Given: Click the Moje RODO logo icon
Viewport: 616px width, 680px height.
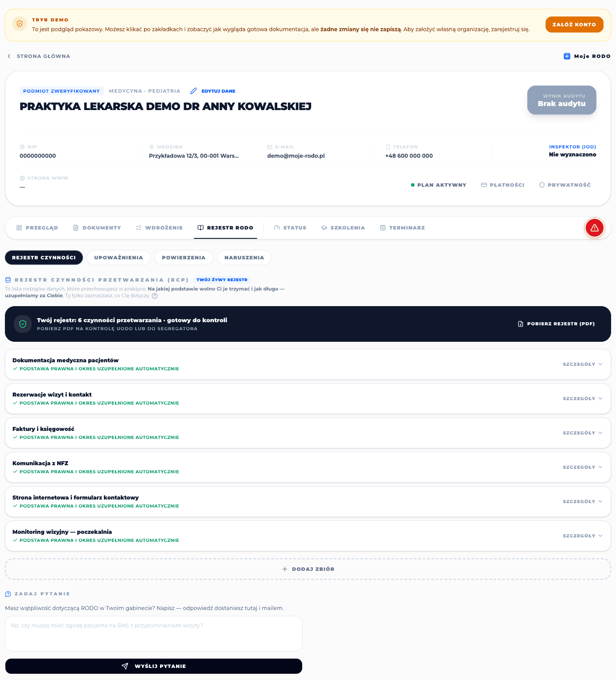Looking at the screenshot, I should (x=567, y=56).
